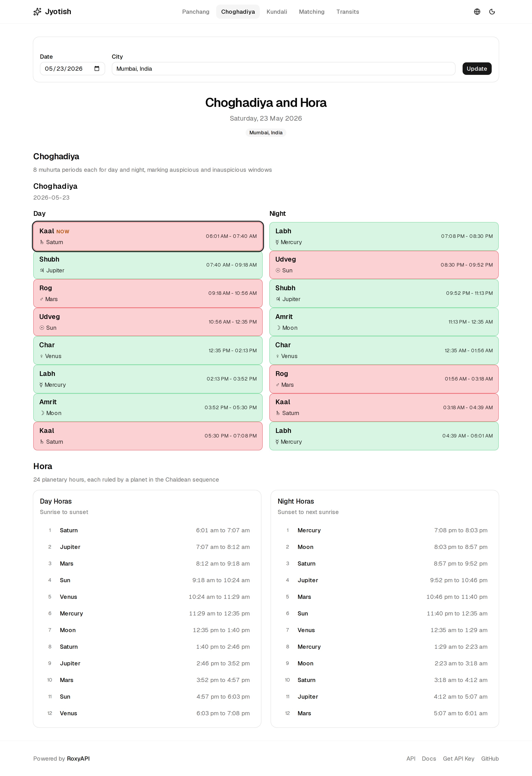Open the language globe icon
Image resolution: width=532 pixels, height=776 pixels.
[477, 12]
